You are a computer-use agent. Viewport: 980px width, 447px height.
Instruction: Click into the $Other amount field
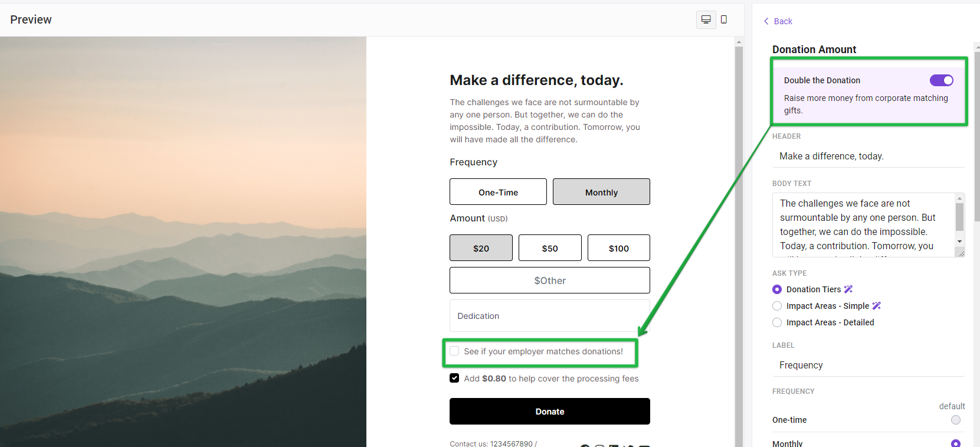550,280
